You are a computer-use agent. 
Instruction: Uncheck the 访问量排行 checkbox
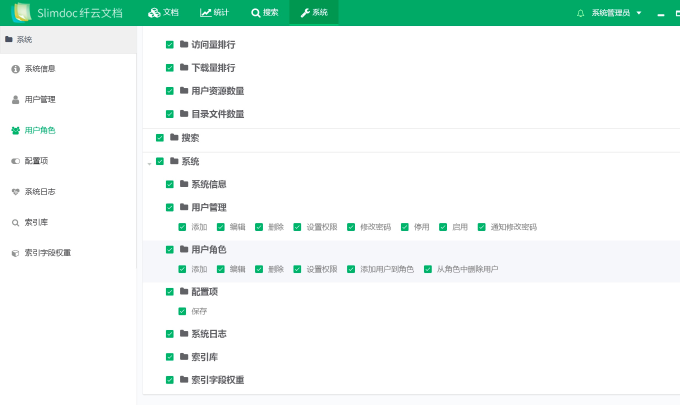(170, 45)
